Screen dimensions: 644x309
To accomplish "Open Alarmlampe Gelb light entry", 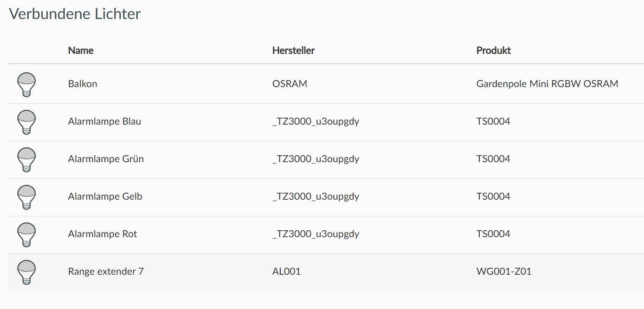I will 105,196.
